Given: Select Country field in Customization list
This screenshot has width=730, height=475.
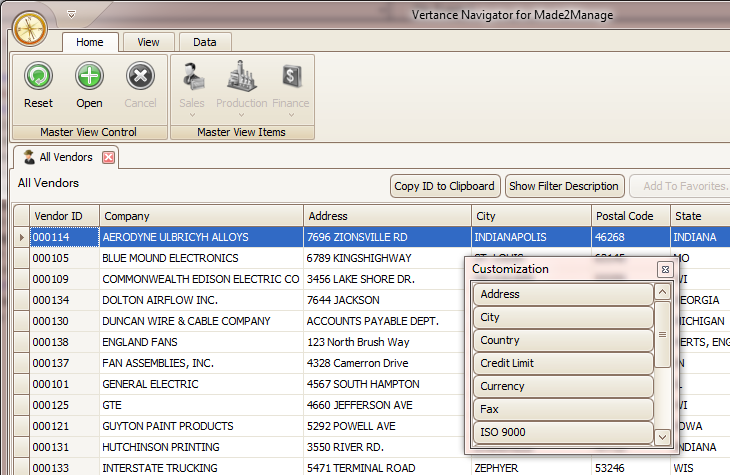Looking at the screenshot, I should (563, 340).
